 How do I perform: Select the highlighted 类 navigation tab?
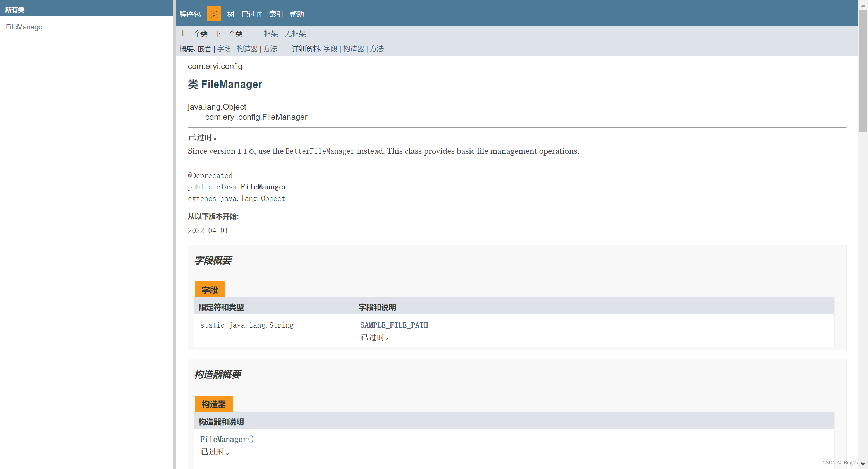pyautogui.click(x=214, y=14)
